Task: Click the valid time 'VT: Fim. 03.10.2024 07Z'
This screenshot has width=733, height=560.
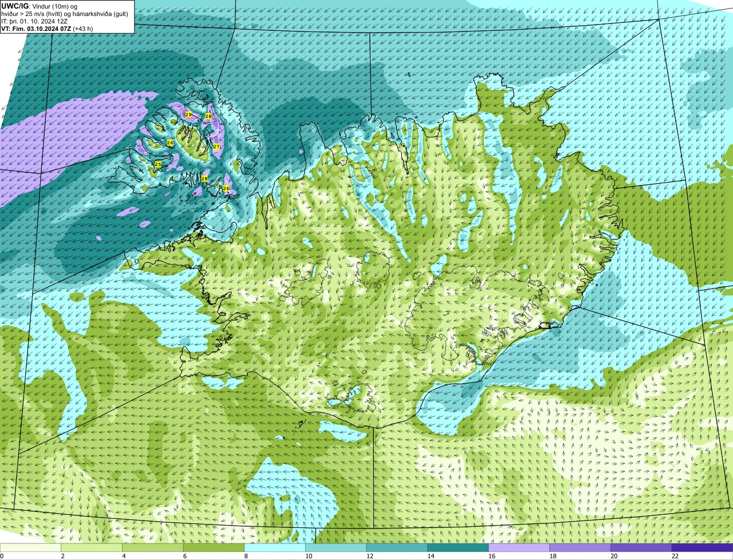Action: (36, 29)
